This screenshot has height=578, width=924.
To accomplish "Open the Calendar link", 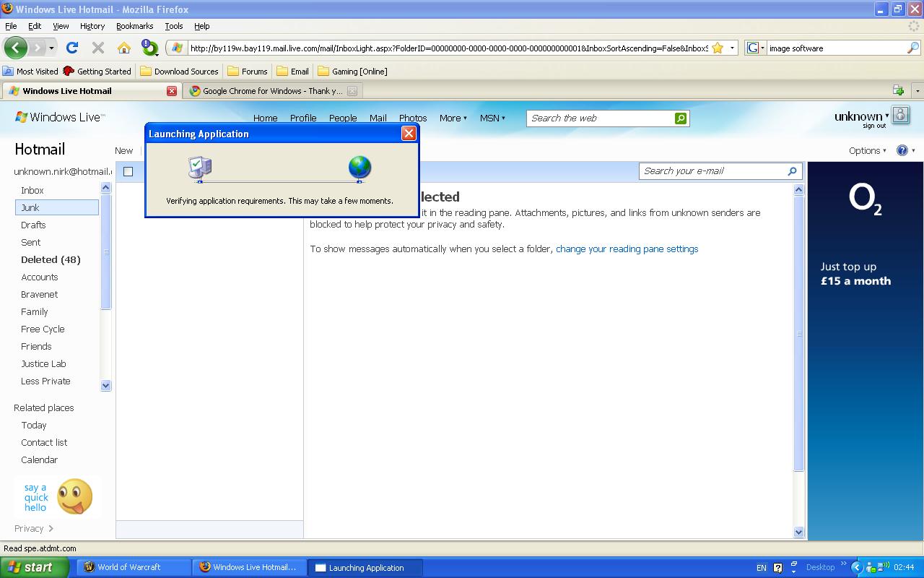I will coord(40,460).
